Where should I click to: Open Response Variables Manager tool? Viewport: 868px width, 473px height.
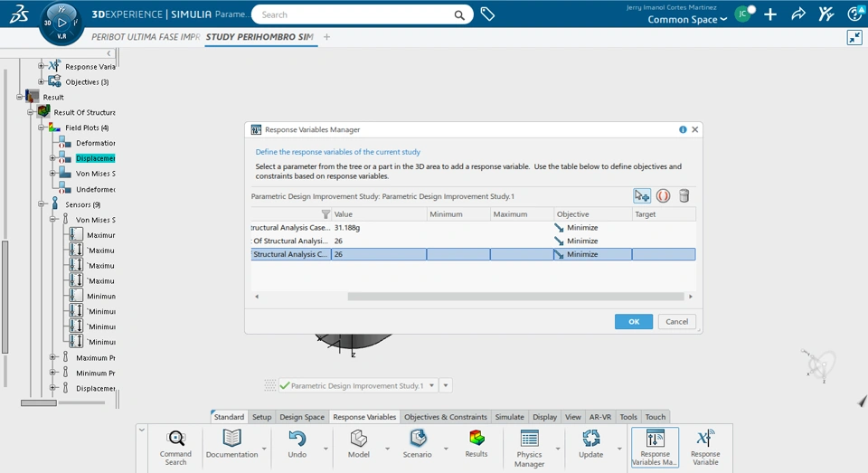(x=655, y=448)
